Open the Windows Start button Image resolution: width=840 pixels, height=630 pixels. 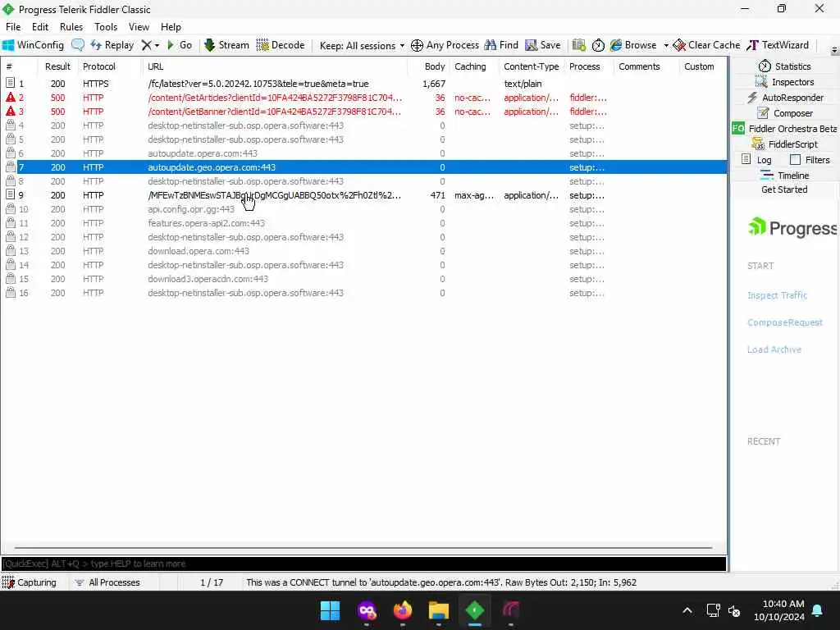tap(330, 610)
